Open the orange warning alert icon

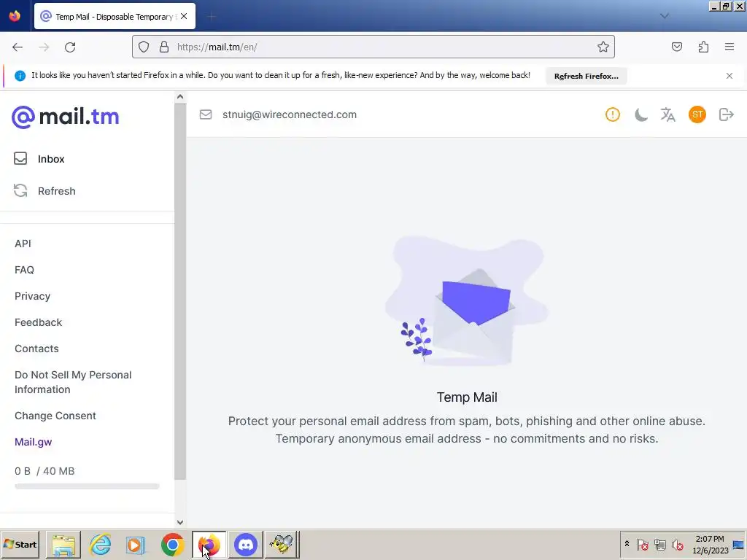point(612,114)
